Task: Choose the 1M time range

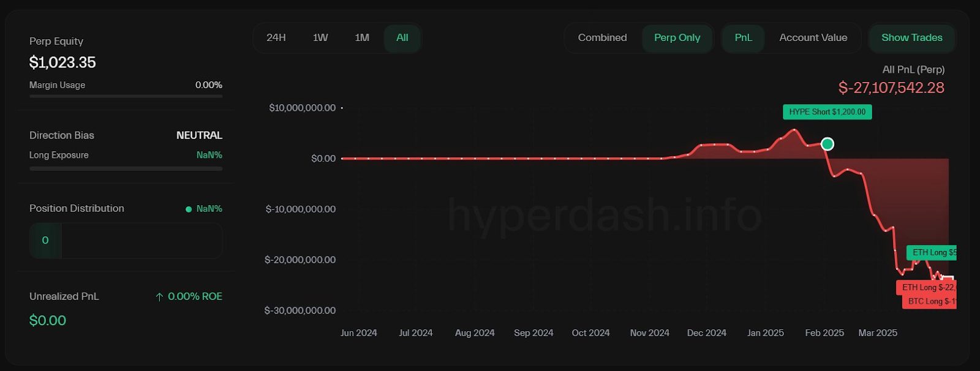Action: (x=362, y=38)
